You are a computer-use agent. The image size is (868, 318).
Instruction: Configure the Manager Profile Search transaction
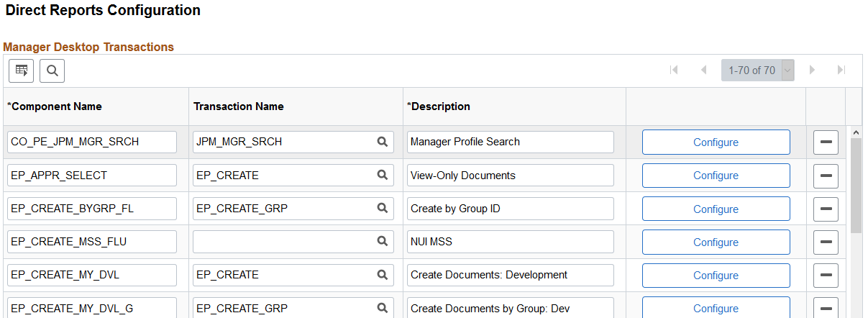(716, 142)
